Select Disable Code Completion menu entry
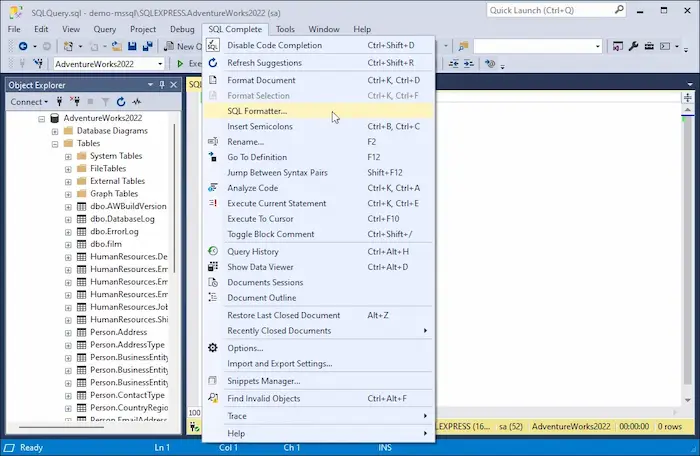Image resolution: width=700 pixels, height=456 pixels. coord(319,45)
